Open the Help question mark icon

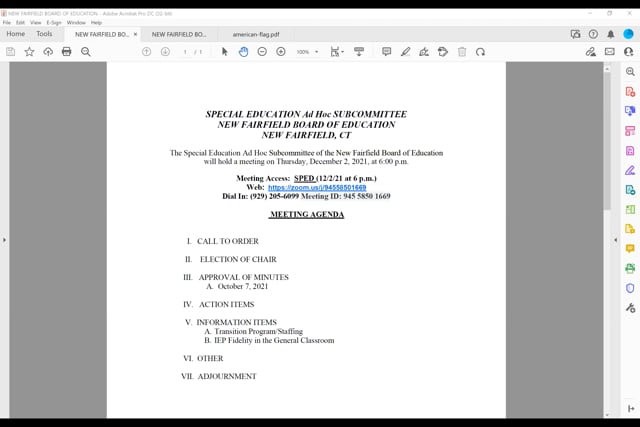tap(593, 34)
